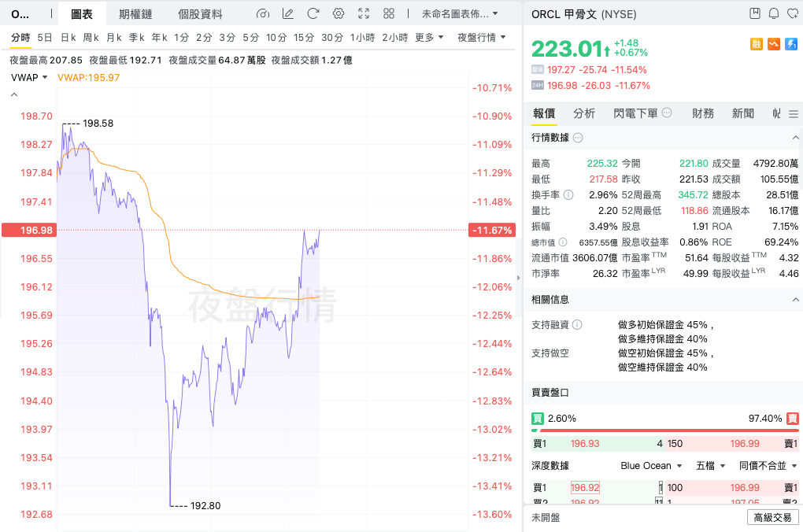
Task: Open the 夜盤行情 session selector
Action: (x=481, y=37)
